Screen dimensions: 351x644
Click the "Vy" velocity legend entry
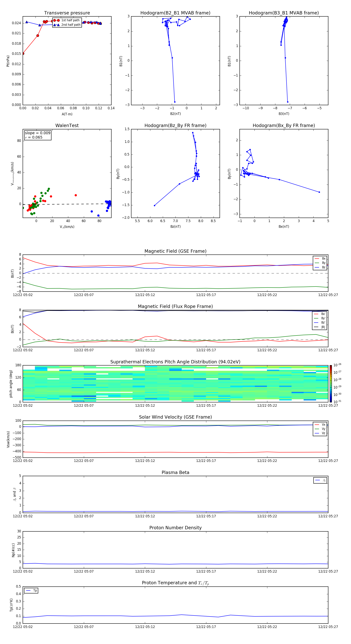pos(320,429)
